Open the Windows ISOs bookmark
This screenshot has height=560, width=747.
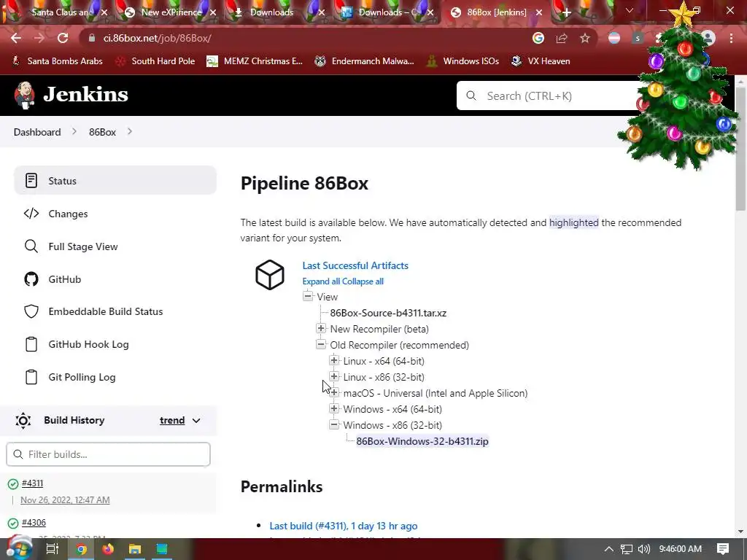point(462,61)
